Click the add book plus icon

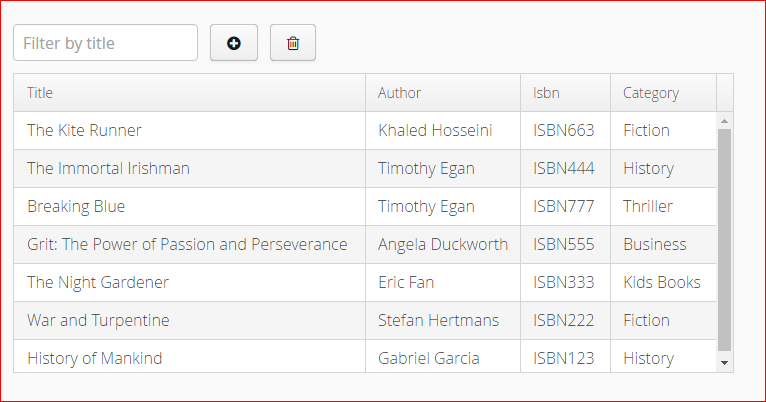click(x=234, y=43)
